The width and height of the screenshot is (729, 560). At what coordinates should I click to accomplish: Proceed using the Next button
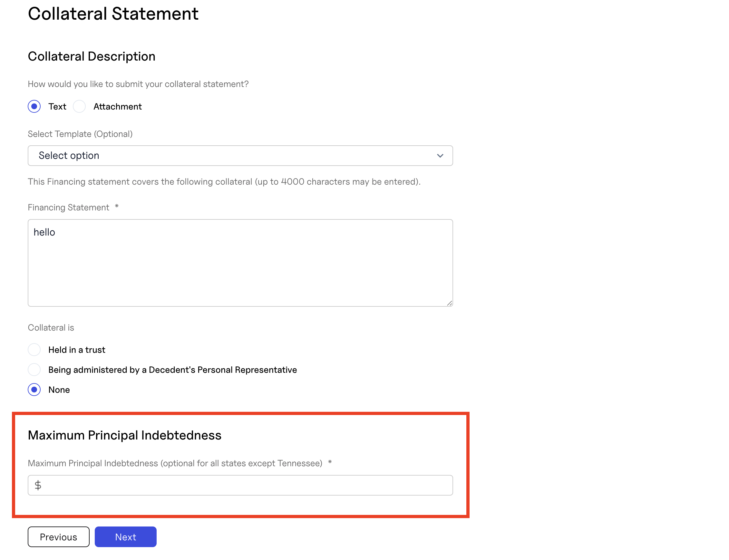click(x=125, y=537)
